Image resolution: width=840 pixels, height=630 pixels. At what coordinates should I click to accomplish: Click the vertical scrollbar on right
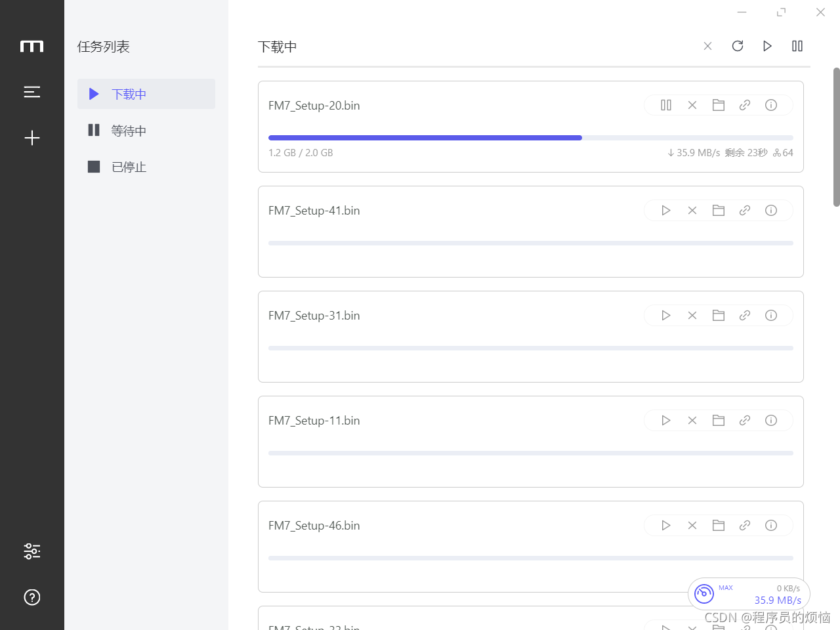836,136
